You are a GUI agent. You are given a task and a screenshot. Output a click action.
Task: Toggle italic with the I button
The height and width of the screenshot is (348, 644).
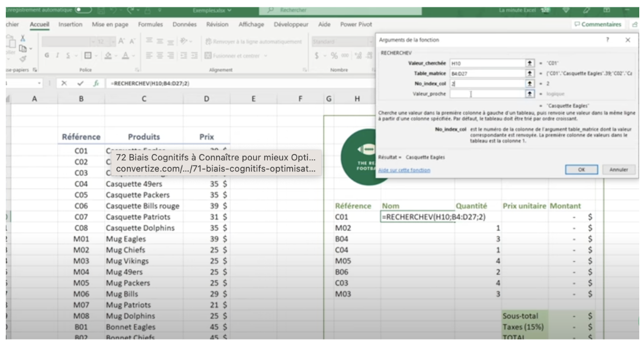(x=56, y=56)
